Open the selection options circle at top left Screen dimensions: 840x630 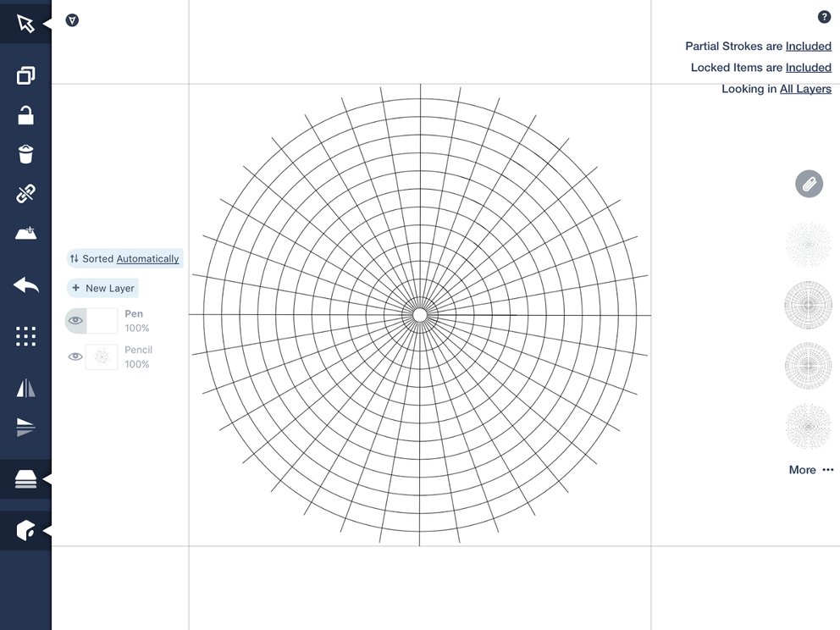click(72, 19)
